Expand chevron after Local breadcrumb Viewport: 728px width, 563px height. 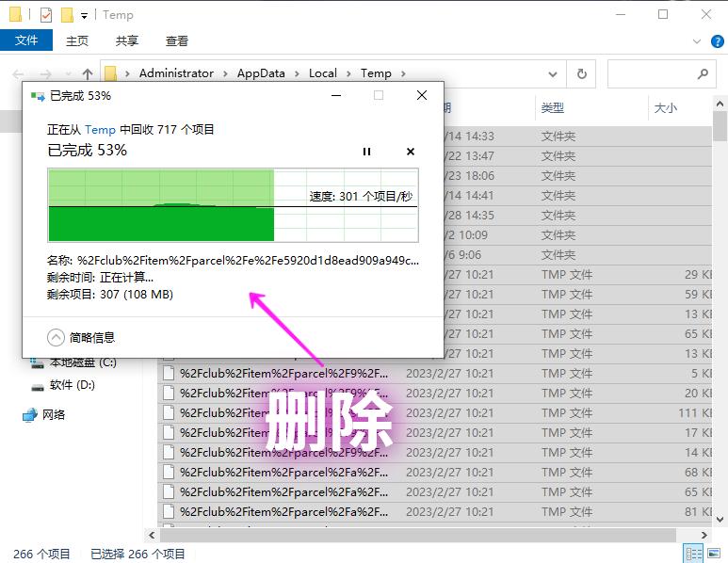pos(348,73)
